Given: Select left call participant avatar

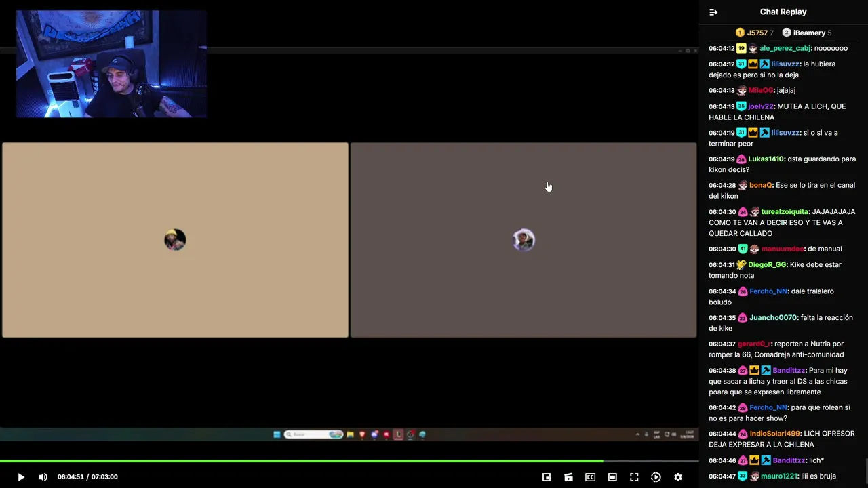Looking at the screenshot, I should pos(175,240).
